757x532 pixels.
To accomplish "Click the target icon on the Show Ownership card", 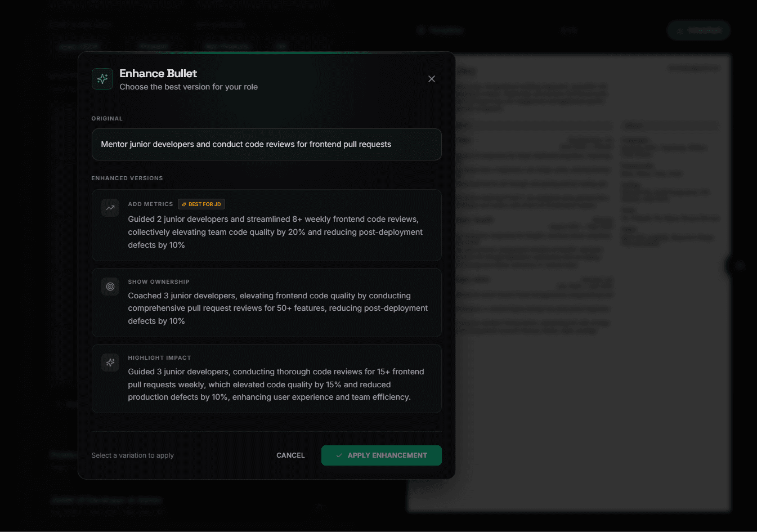I will [x=110, y=287].
